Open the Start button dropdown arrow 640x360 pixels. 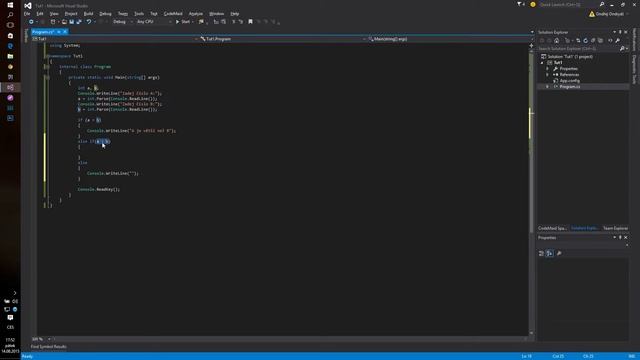pos(193,22)
